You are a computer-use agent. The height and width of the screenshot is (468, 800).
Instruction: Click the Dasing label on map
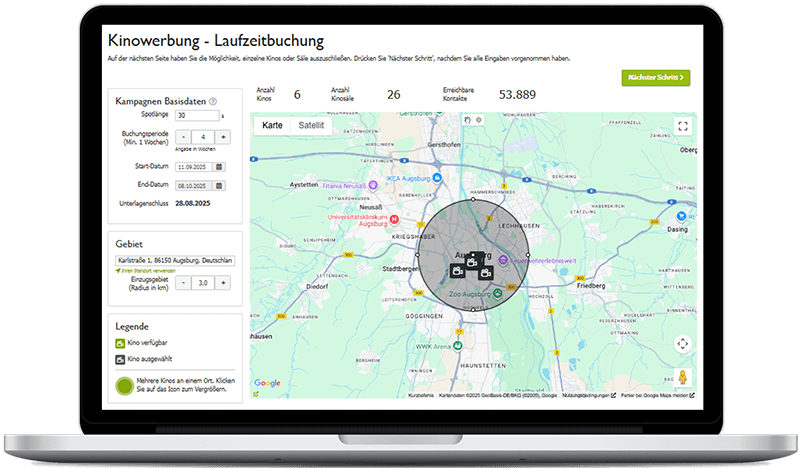pos(678,230)
